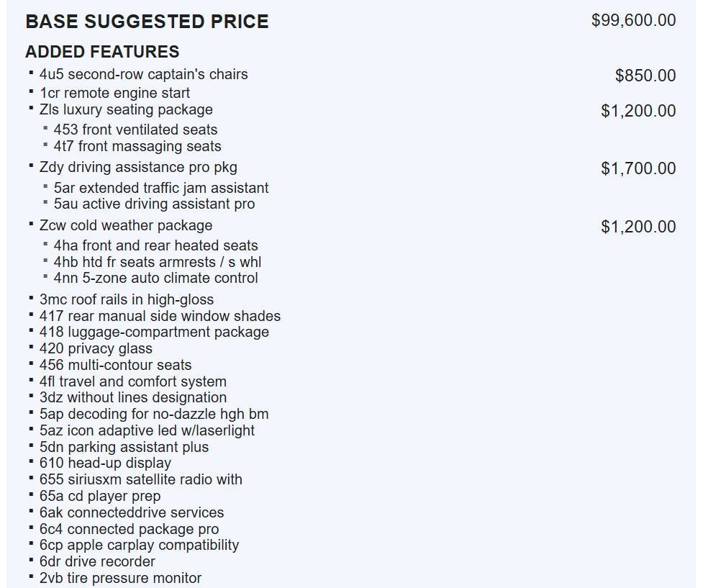Click the drive recorder feature
The height and width of the screenshot is (588, 708).
(x=97, y=561)
